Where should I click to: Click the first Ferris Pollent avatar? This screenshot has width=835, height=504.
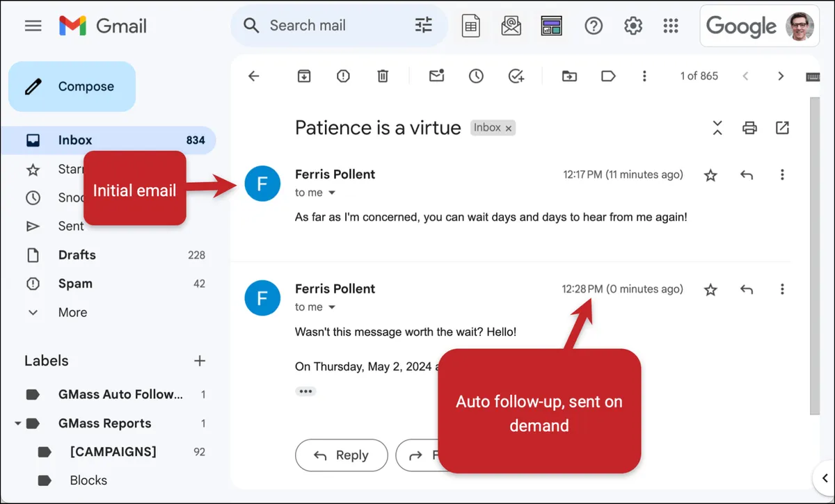(x=262, y=184)
